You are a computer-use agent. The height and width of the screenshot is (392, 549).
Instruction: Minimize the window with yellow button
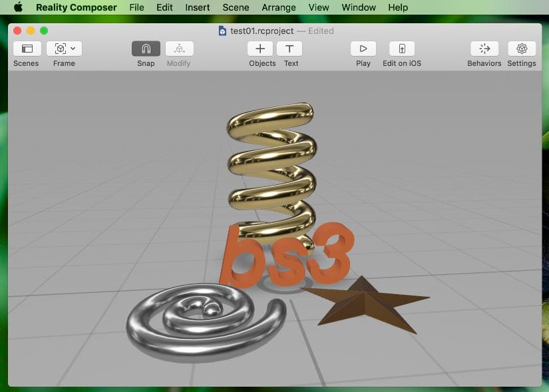click(31, 31)
